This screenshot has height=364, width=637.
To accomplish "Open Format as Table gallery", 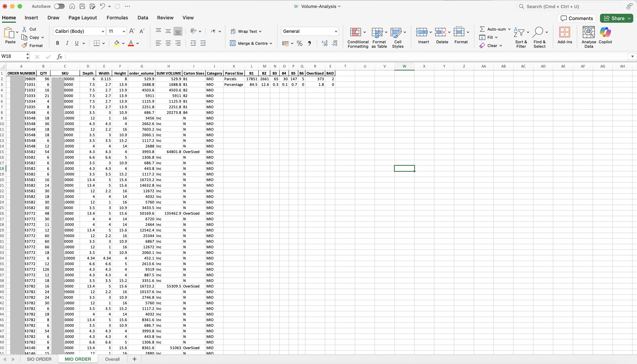I will tap(377, 33).
